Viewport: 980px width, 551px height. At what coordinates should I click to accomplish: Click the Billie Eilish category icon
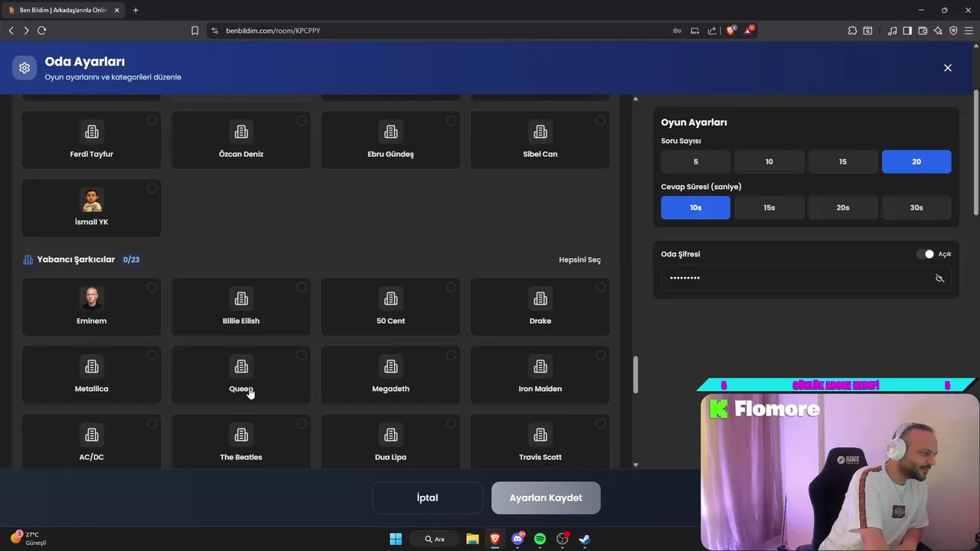click(241, 298)
